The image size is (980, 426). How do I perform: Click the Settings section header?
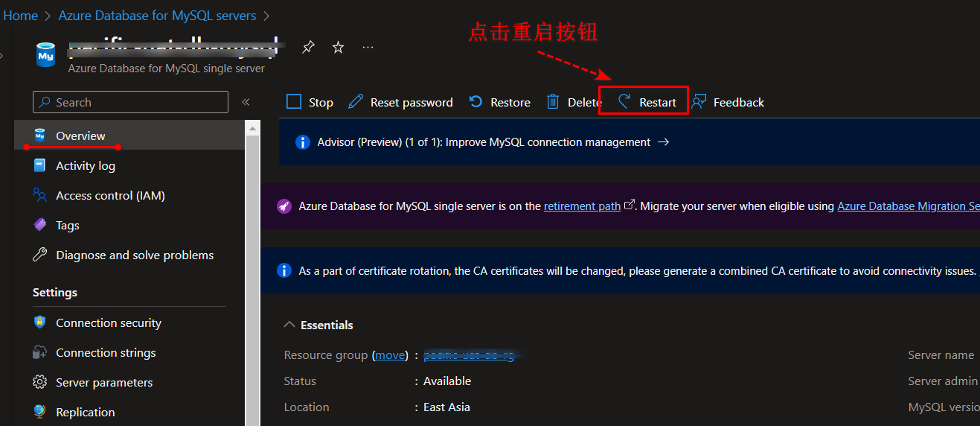click(55, 292)
